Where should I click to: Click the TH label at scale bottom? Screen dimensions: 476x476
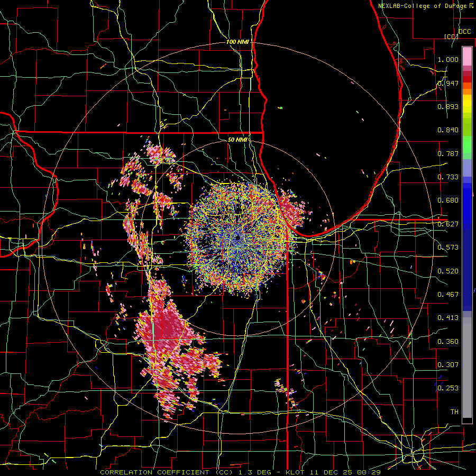454,412
